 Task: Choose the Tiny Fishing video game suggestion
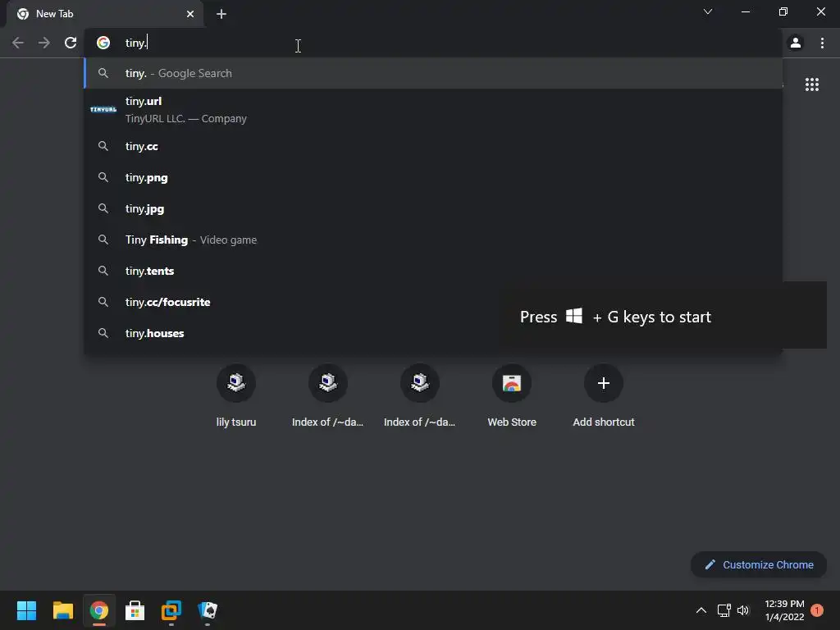coord(433,240)
